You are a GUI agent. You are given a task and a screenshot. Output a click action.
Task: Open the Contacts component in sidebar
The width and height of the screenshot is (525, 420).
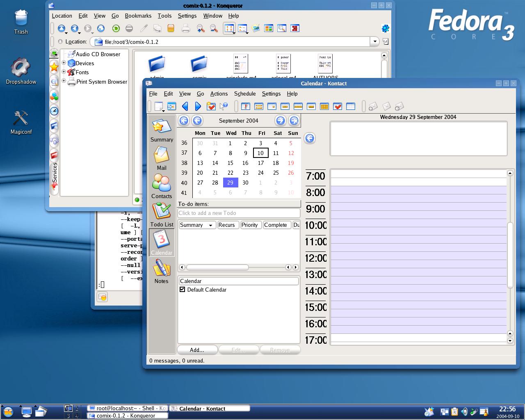tap(162, 187)
